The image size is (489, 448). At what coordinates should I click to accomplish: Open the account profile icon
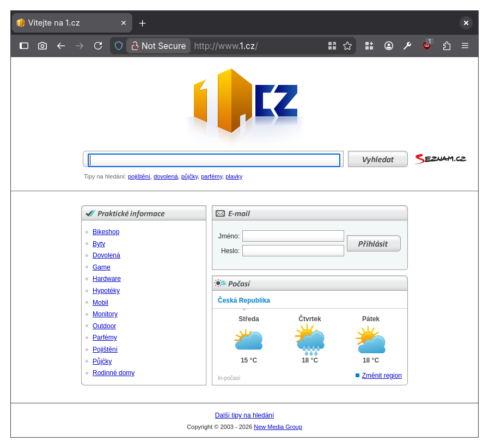[x=389, y=46]
